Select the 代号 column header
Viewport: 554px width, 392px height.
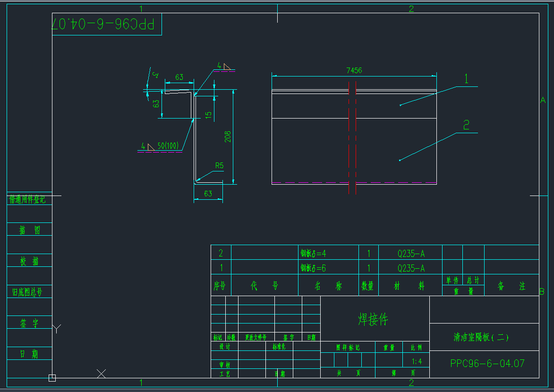tap(264, 286)
